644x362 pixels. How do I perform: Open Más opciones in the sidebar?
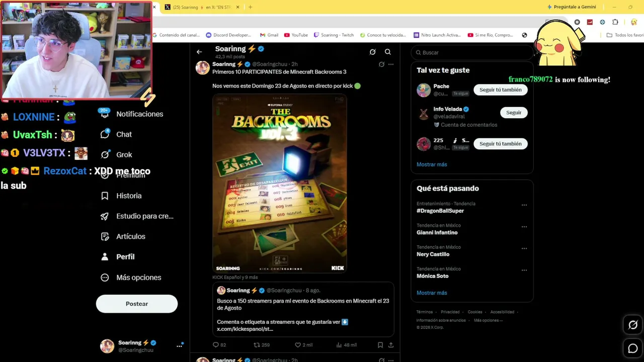pyautogui.click(x=132, y=278)
